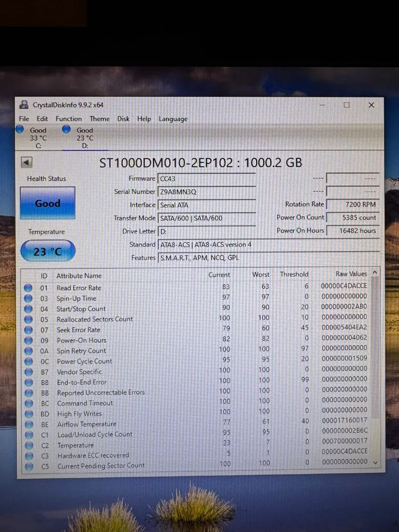Close the CrystalDiskInfo window
Image resolution: width=399 pixels, height=532 pixels.
[372, 105]
